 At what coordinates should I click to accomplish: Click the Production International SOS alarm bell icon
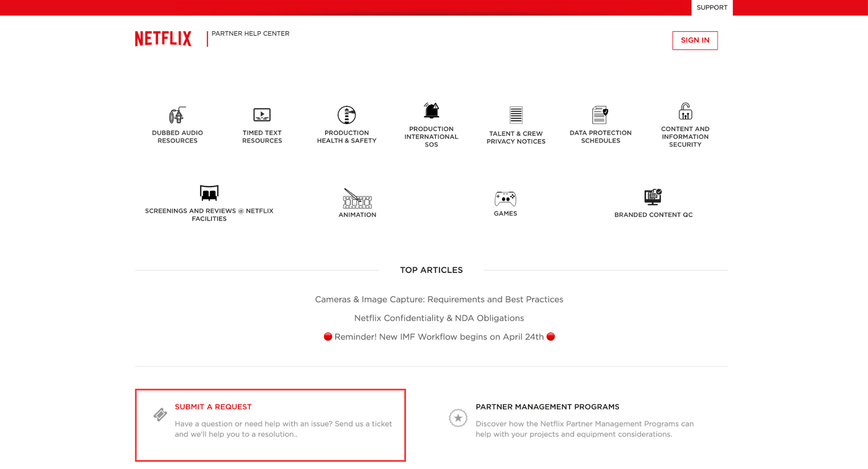click(x=431, y=110)
